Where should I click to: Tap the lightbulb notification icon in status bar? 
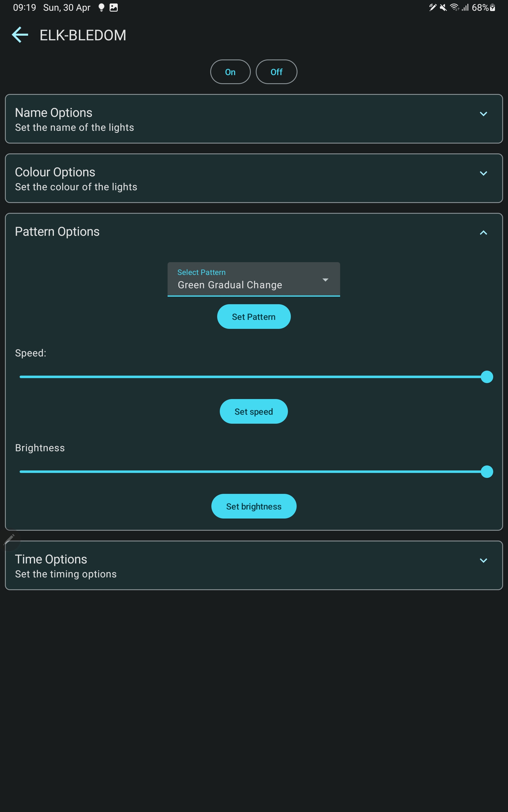[x=101, y=8]
